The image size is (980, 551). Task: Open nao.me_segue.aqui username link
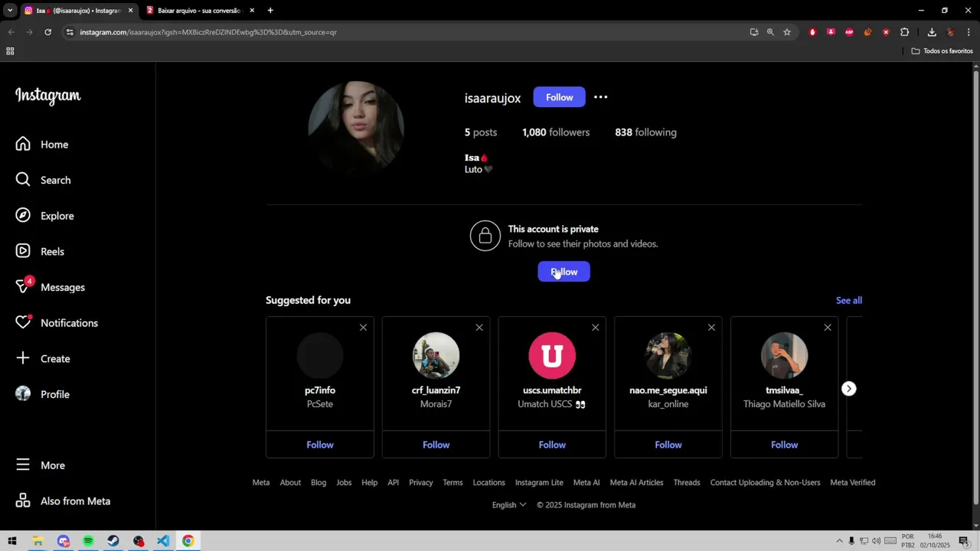pos(668,390)
